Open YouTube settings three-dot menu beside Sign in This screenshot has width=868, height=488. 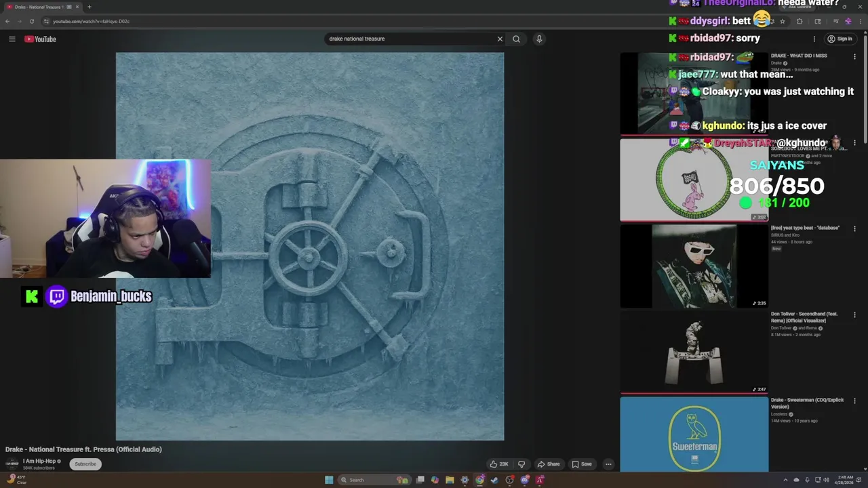point(814,39)
